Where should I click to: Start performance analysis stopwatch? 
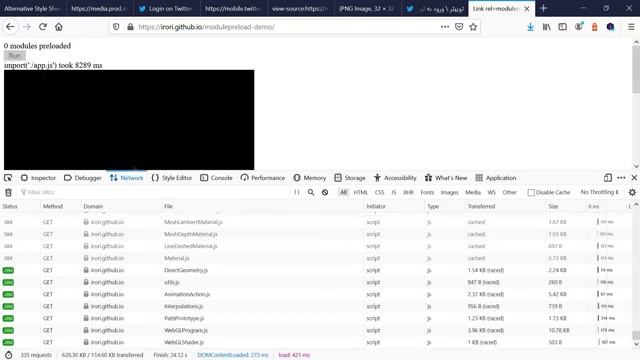(9, 355)
